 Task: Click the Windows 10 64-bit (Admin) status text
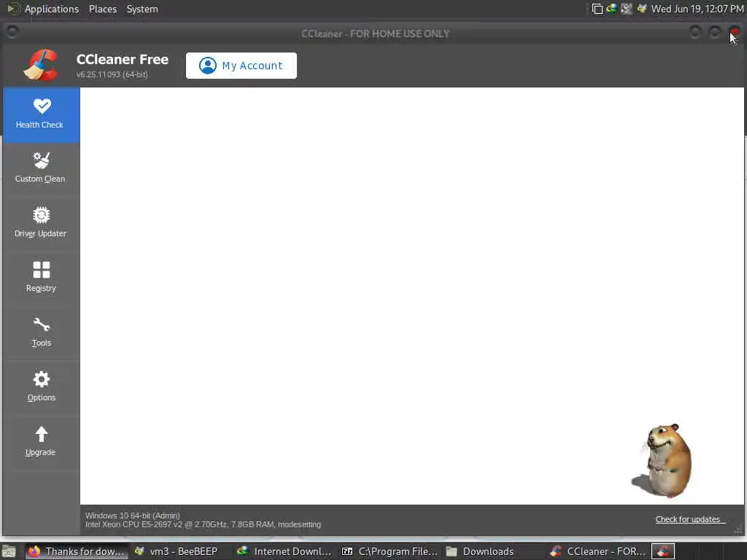pyautogui.click(x=133, y=516)
